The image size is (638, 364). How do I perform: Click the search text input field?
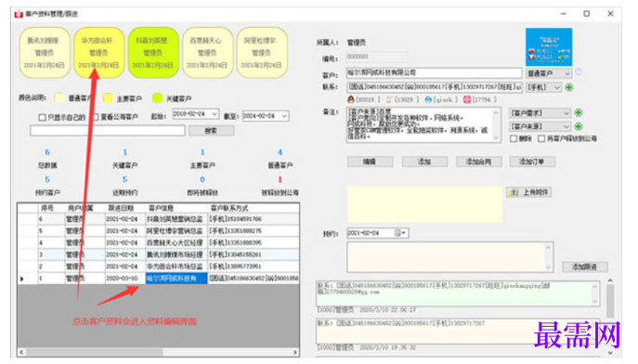(x=108, y=131)
